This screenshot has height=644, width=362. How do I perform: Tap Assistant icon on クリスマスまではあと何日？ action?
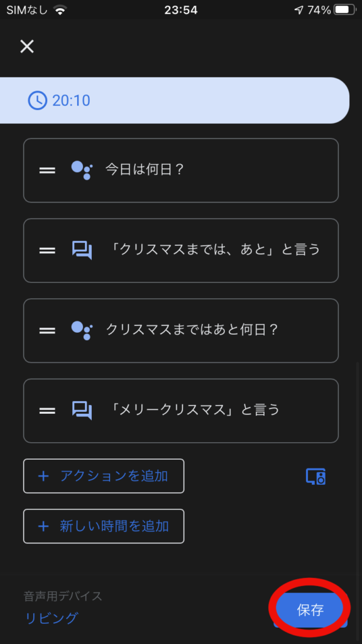(82, 330)
